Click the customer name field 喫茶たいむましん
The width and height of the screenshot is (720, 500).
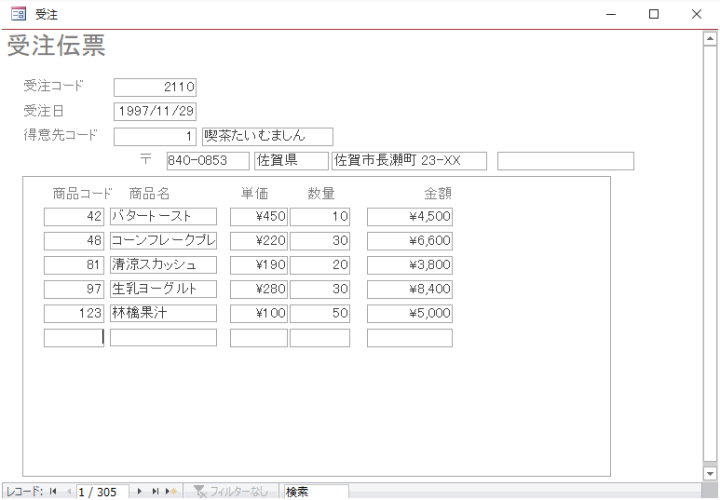[267, 136]
